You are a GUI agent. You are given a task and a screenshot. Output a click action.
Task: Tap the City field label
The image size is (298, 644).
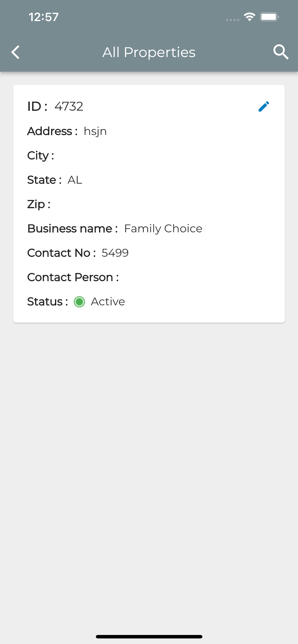click(x=41, y=156)
